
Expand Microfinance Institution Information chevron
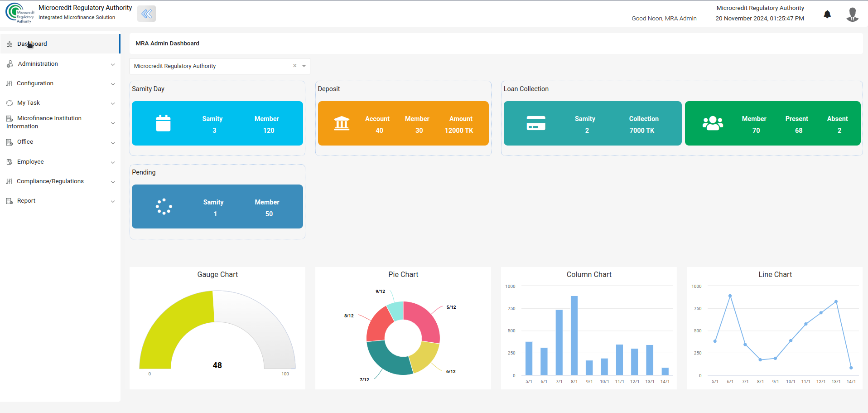(113, 123)
